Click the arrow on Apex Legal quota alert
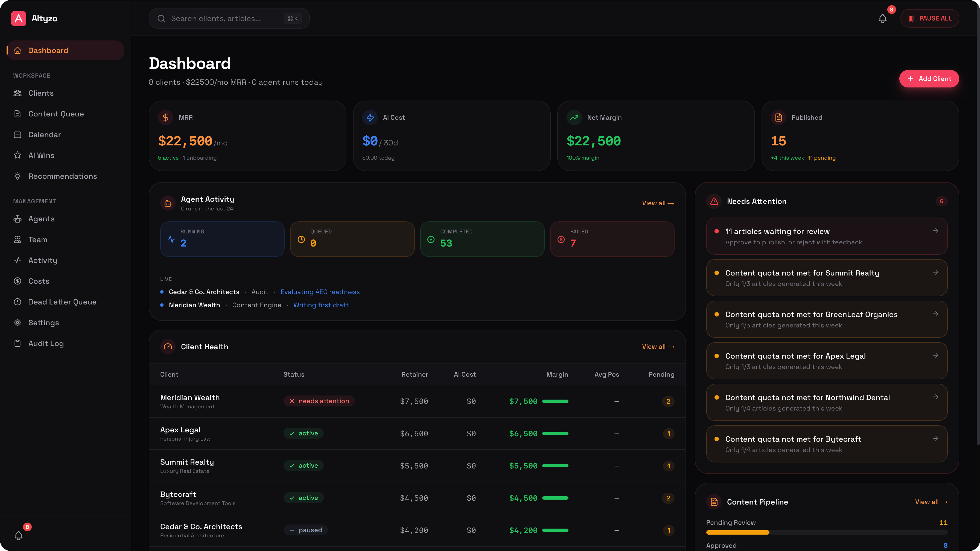This screenshot has width=980, height=551. point(935,355)
